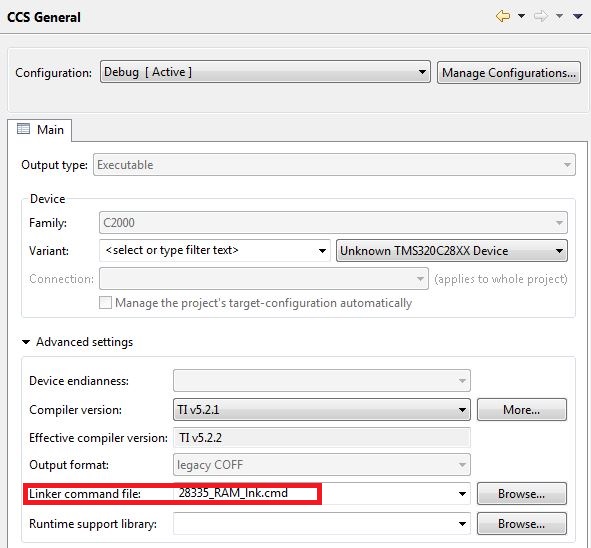Open the Linker command file dropdown arrow
Image resolution: width=591 pixels, height=548 pixels.
point(462,494)
